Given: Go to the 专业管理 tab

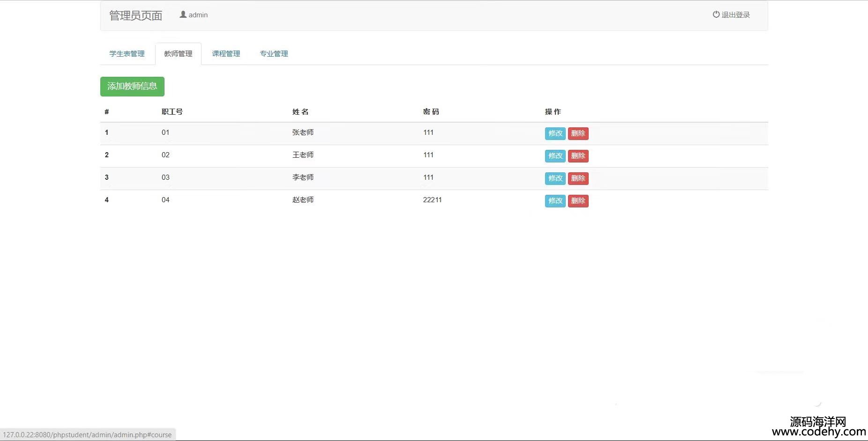Looking at the screenshot, I should [274, 54].
